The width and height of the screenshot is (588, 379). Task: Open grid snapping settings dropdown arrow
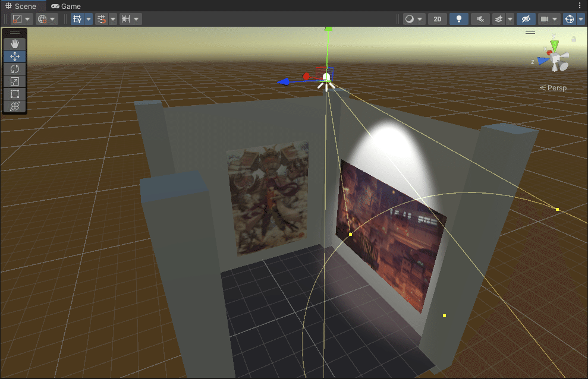pyautogui.click(x=112, y=19)
